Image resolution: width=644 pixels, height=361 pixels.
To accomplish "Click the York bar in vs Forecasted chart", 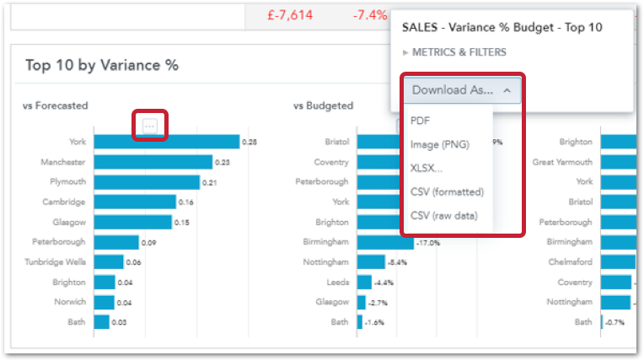I will [165, 142].
